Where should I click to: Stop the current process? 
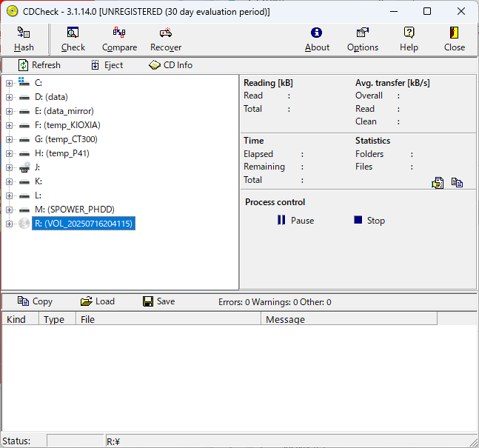pos(369,221)
